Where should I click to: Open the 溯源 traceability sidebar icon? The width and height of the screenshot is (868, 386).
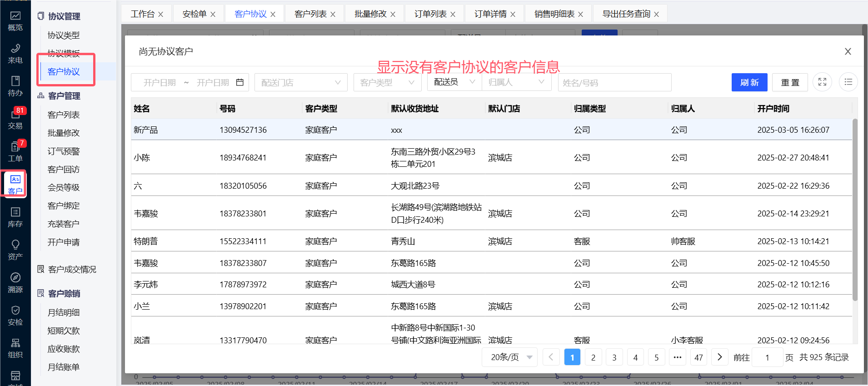[15, 282]
